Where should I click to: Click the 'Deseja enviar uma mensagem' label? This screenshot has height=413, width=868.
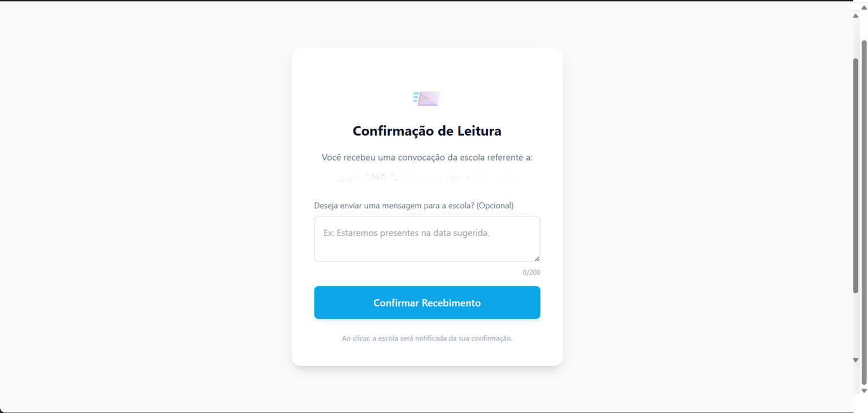(x=414, y=206)
